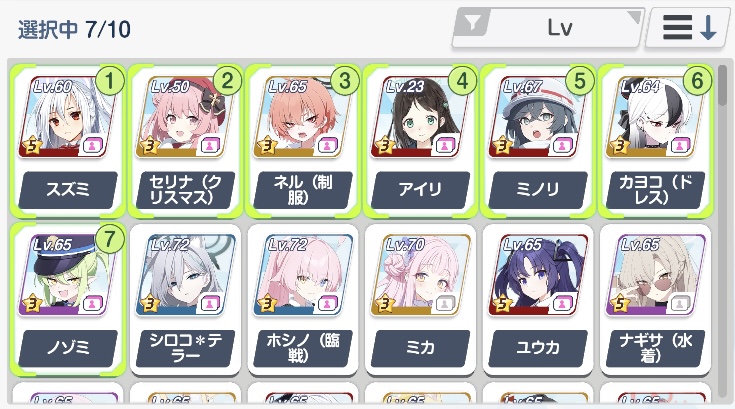
Task: Click the grey person icon on ミカ
Action: point(444,304)
